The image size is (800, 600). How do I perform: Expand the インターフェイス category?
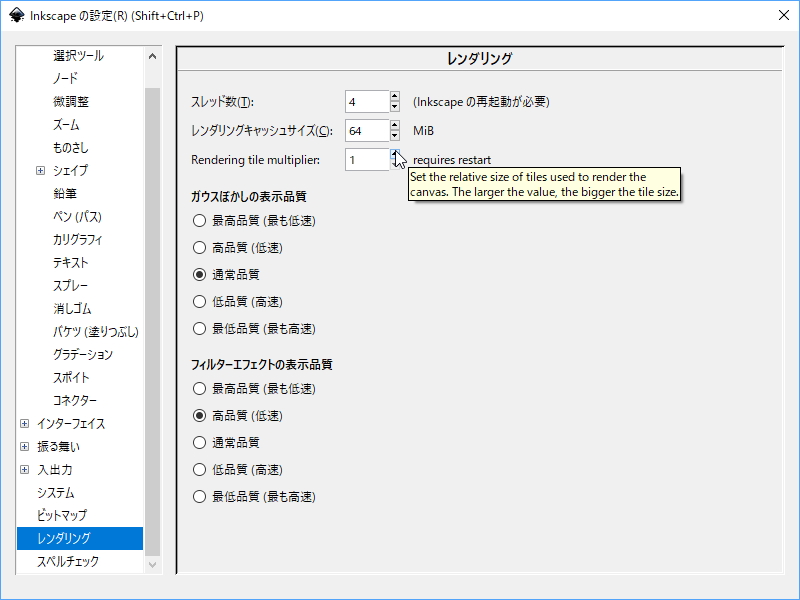point(24,423)
